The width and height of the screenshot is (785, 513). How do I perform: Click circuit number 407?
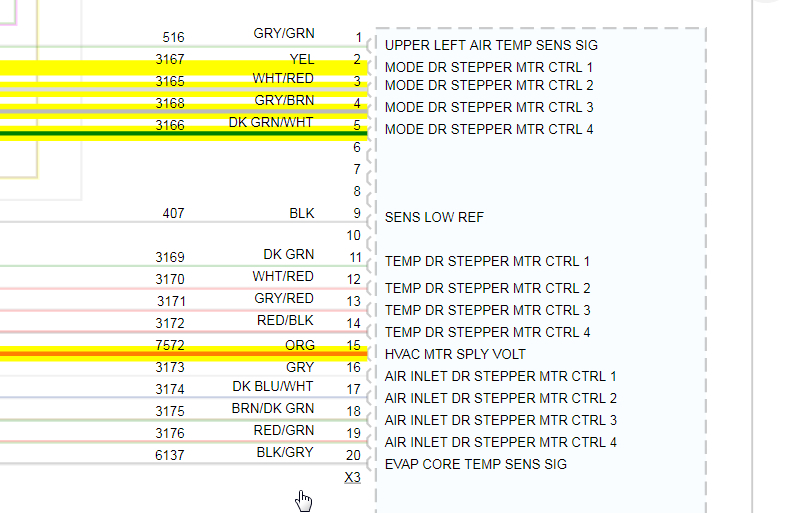[173, 214]
